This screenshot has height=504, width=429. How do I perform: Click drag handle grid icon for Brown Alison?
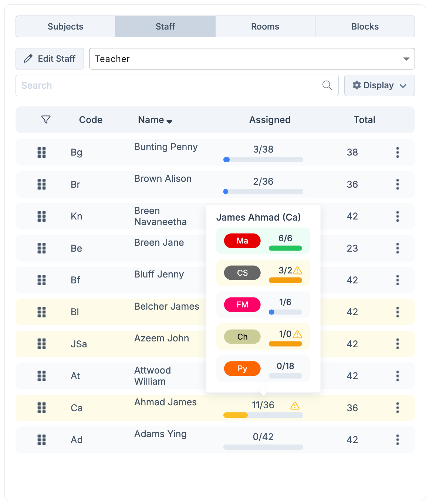coord(42,184)
